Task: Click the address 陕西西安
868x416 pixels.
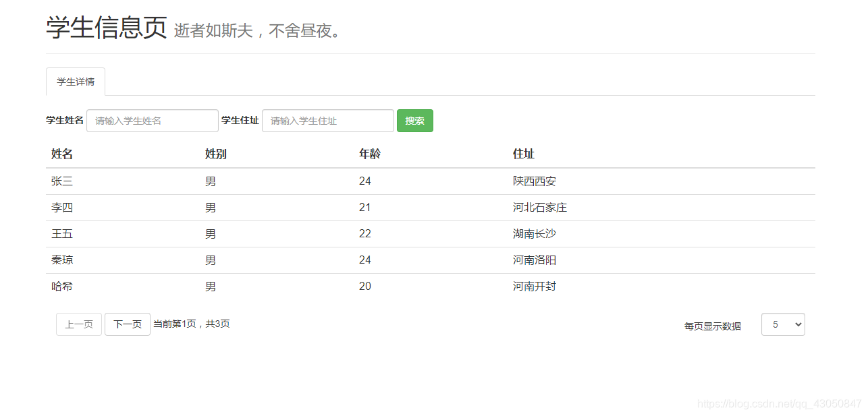Action: click(x=535, y=181)
